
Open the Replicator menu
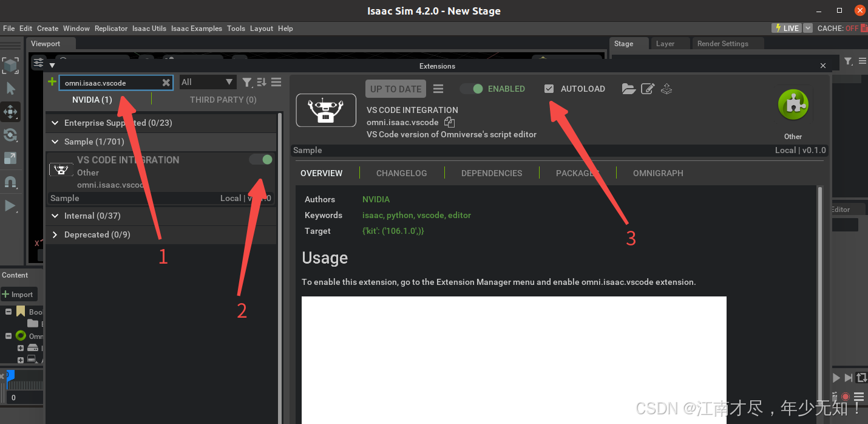[111, 29]
